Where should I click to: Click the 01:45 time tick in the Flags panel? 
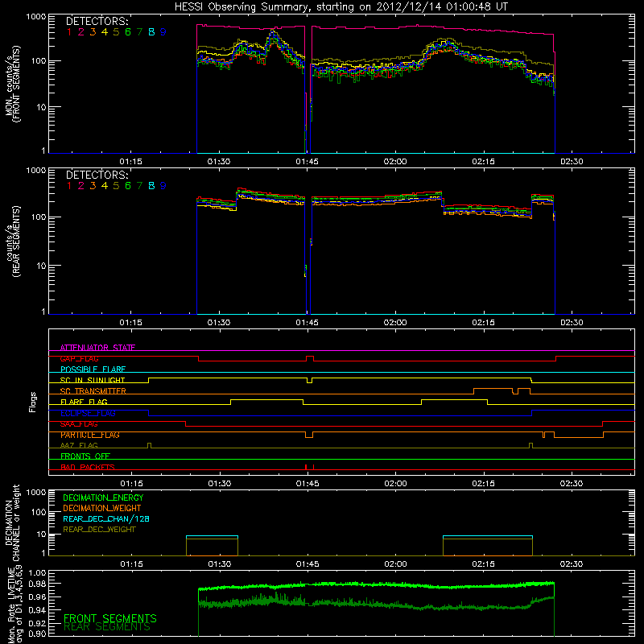pyautogui.click(x=308, y=484)
